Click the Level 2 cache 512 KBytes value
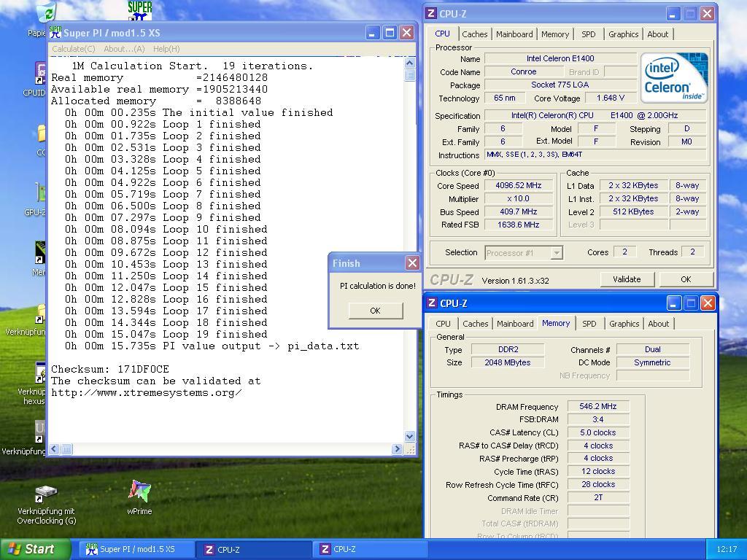The image size is (747, 560). coord(633,212)
